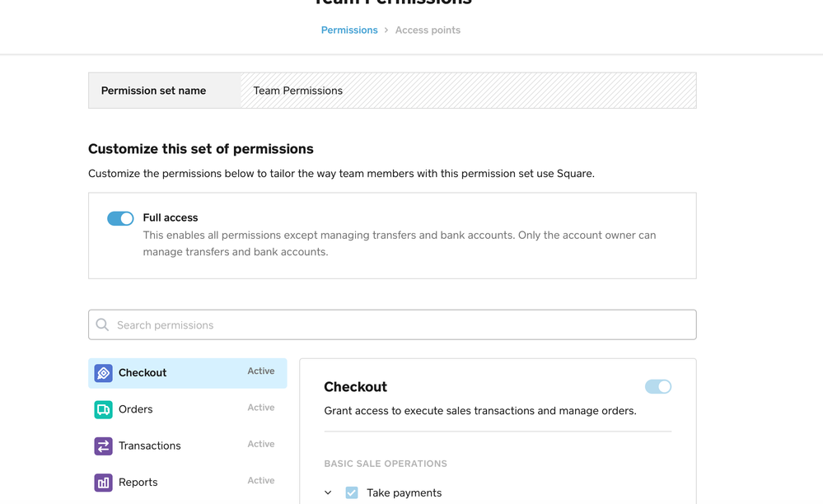Toggle the Checkout section switch

657,387
